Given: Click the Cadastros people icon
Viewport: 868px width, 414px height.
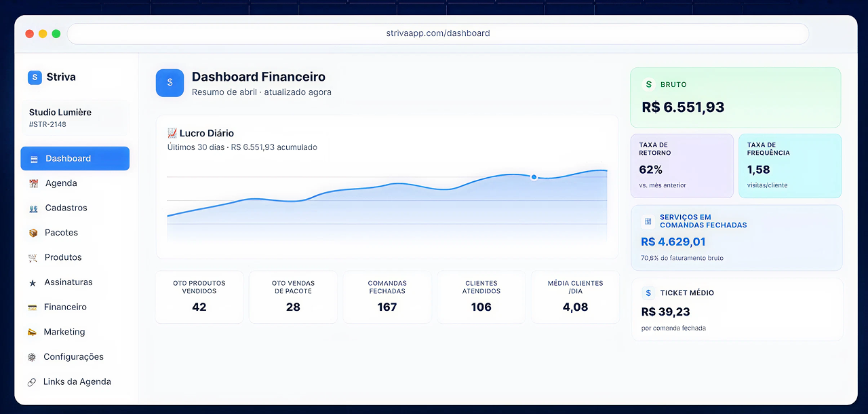Looking at the screenshot, I should (33, 208).
